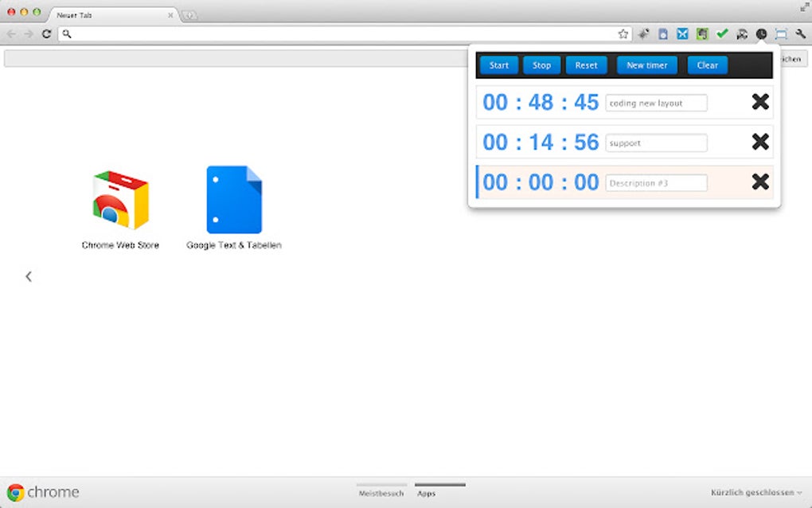This screenshot has width=812, height=508.
Task: Reload the page with the refresh icon
Action: pos(46,34)
